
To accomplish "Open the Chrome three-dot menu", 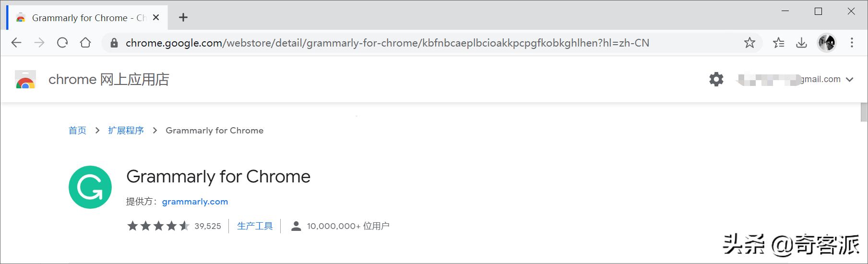I will point(852,43).
